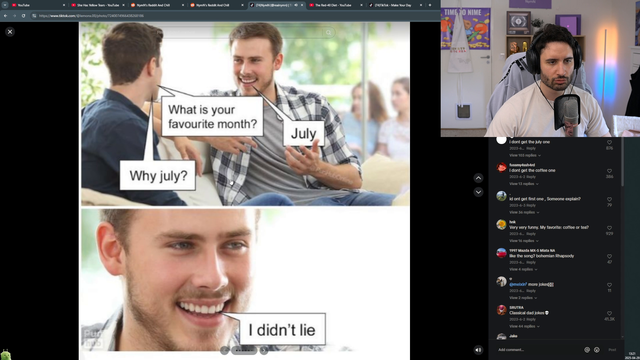Viewport: 640px width, 360px height.
Task: Open the tab search button at far left
Action: coord(4,5)
